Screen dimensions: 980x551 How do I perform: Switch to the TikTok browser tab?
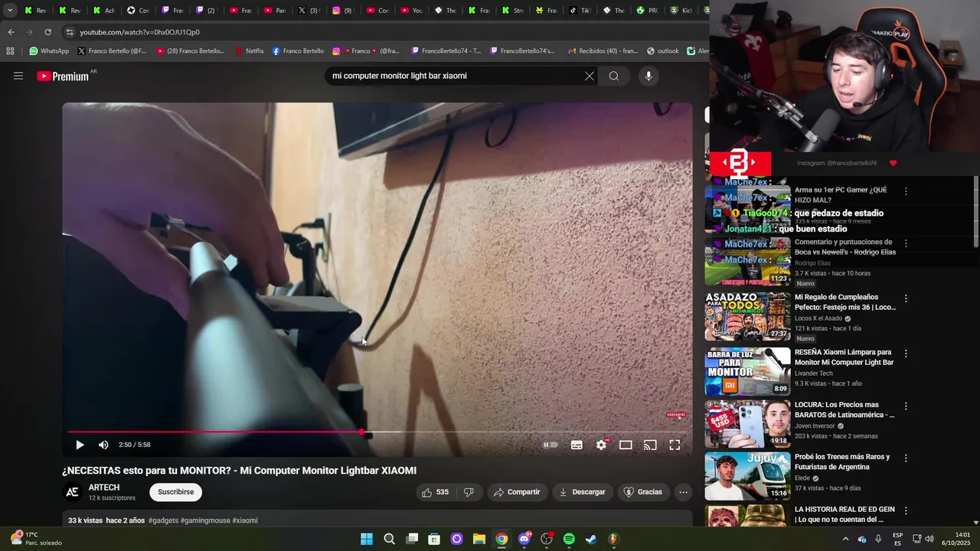[x=580, y=10]
